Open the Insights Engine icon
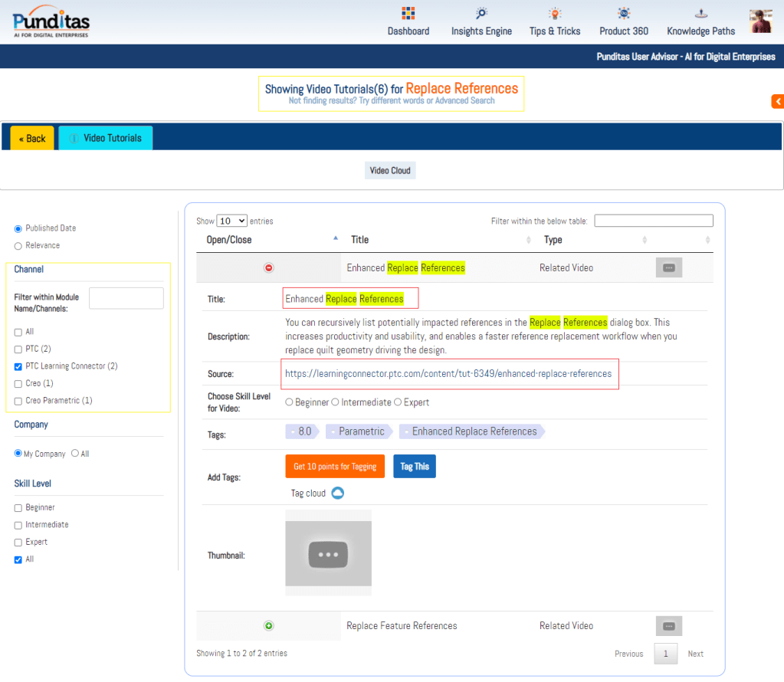Image resolution: width=784 pixels, height=682 pixels. (x=481, y=14)
